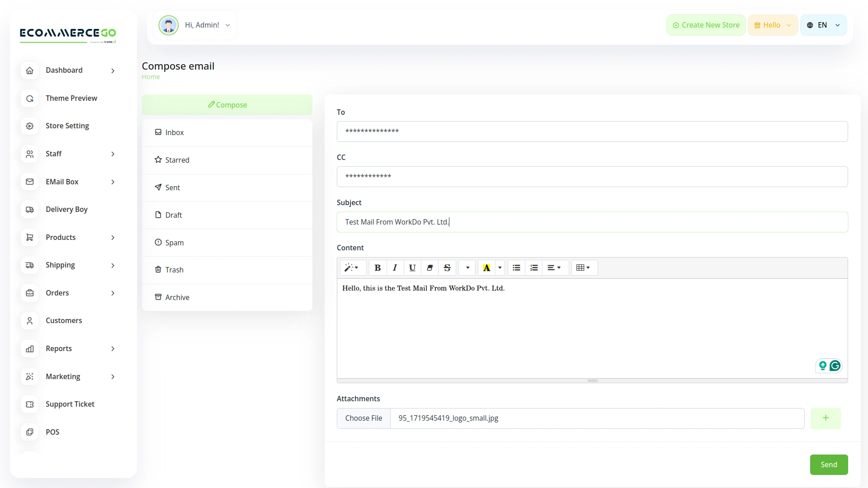Image resolution: width=868 pixels, height=488 pixels.
Task: Apply Italic formatting in the editor
Action: point(394,267)
